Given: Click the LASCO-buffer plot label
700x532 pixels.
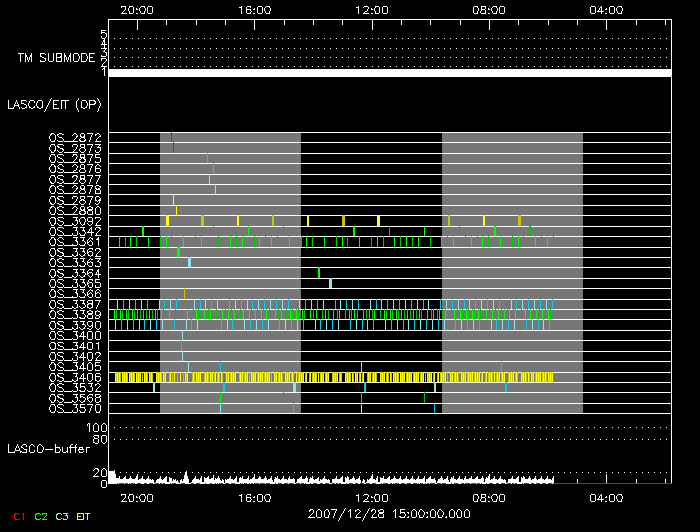Looking at the screenshot, I should click(x=48, y=449).
